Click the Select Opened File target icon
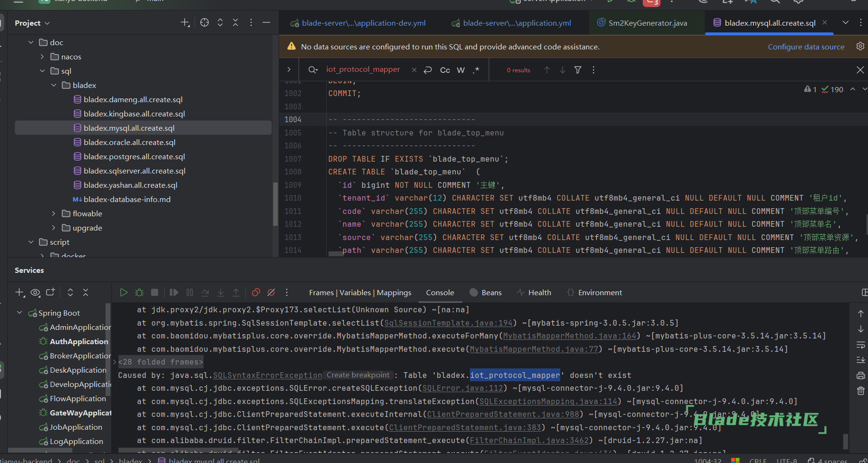The image size is (868, 463). (205, 23)
